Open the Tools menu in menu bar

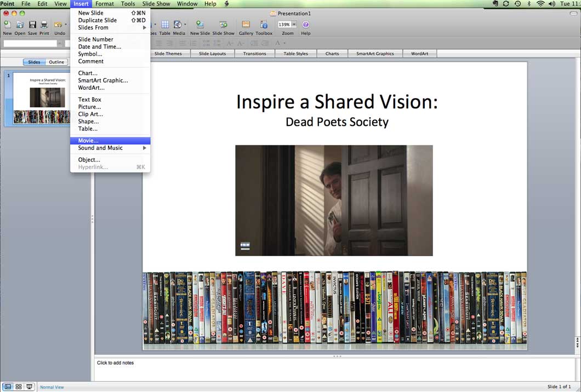(128, 4)
